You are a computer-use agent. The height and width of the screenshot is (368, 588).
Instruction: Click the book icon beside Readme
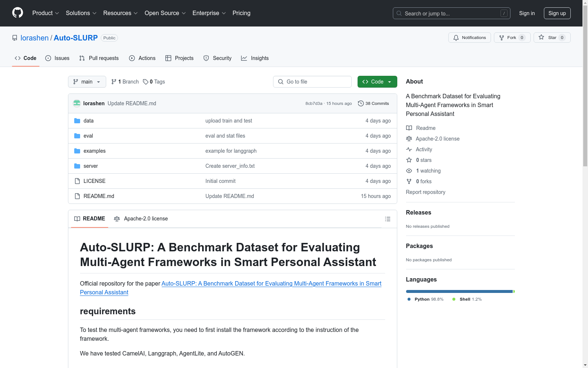click(x=409, y=128)
